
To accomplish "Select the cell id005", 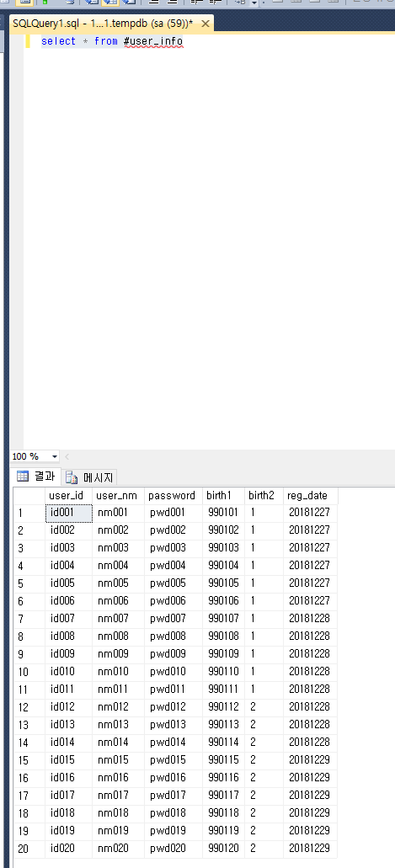I will coord(69,583).
